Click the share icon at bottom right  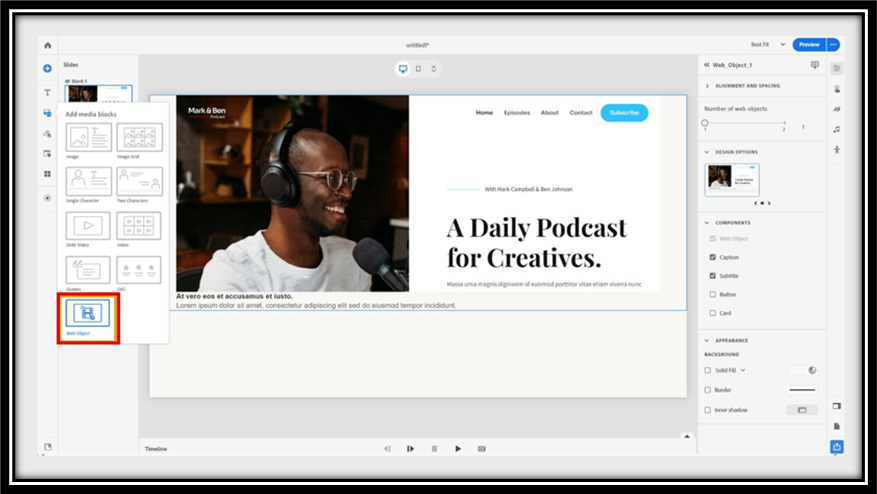click(x=837, y=447)
